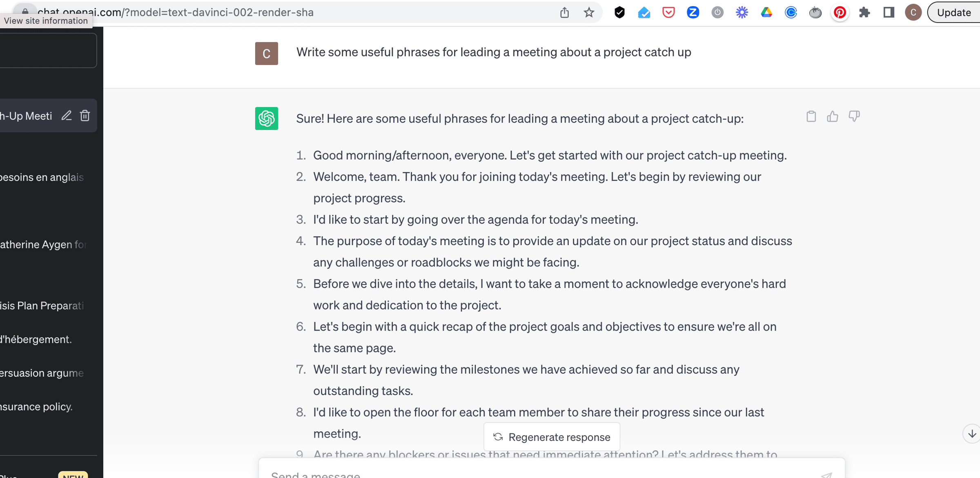Click the Chrome Update button
Screen dimensions: 980x478
954,13
